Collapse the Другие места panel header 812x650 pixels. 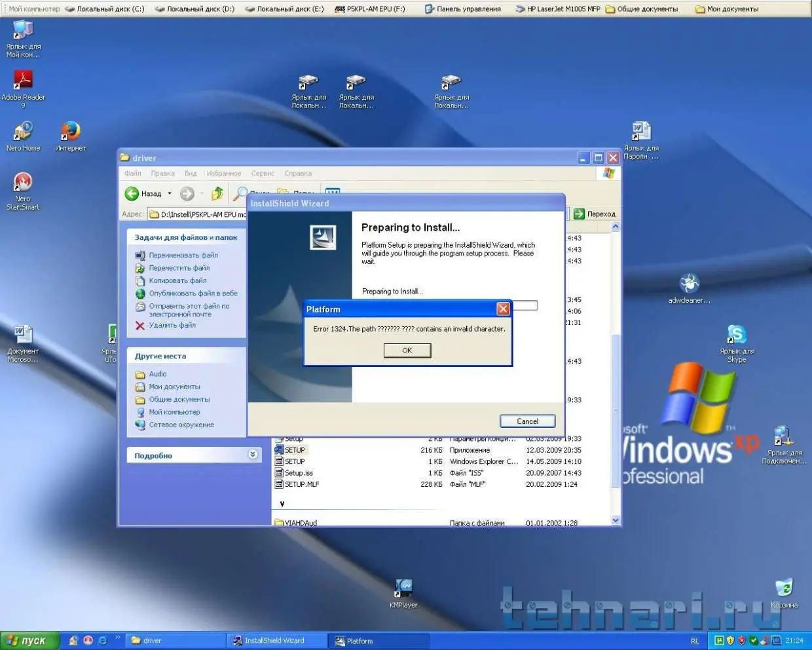click(187, 356)
